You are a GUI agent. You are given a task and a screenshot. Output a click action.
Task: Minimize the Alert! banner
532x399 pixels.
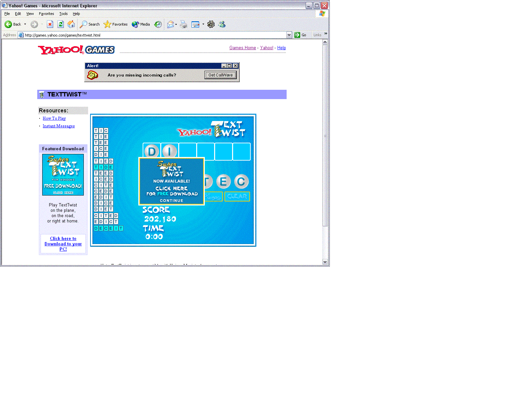[x=224, y=66]
